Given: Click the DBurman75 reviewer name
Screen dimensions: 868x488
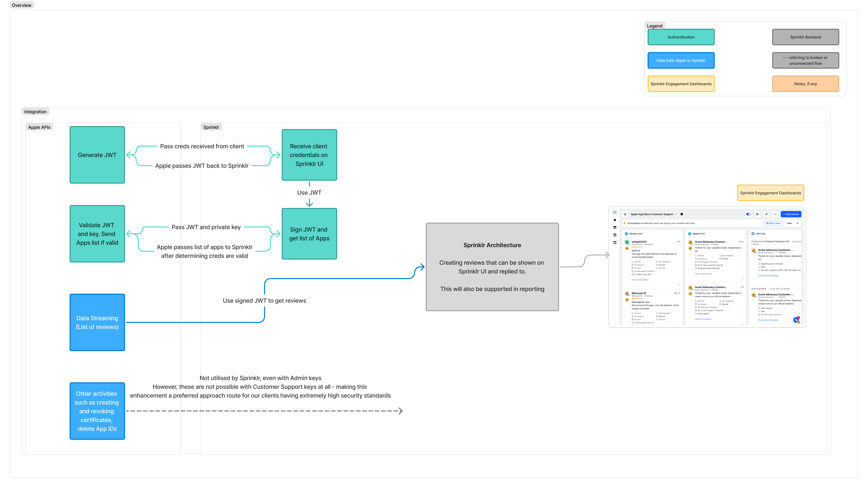Looking at the screenshot, I should (x=639, y=293).
